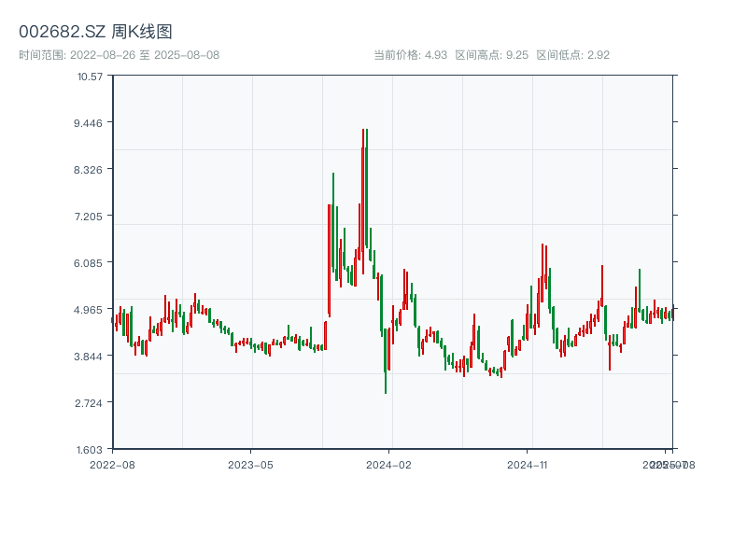The width and height of the screenshot is (747, 560).
Task: Click the current price label 当前价格: 4.93
Action: click(410, 55)
